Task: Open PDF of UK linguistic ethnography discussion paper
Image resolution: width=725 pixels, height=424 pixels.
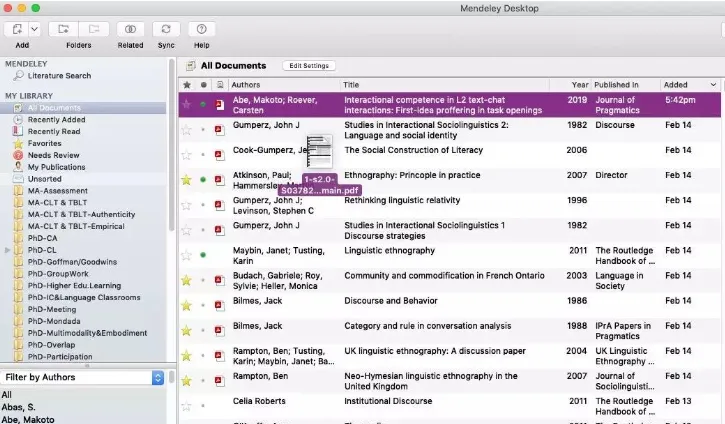Action: 220,356
